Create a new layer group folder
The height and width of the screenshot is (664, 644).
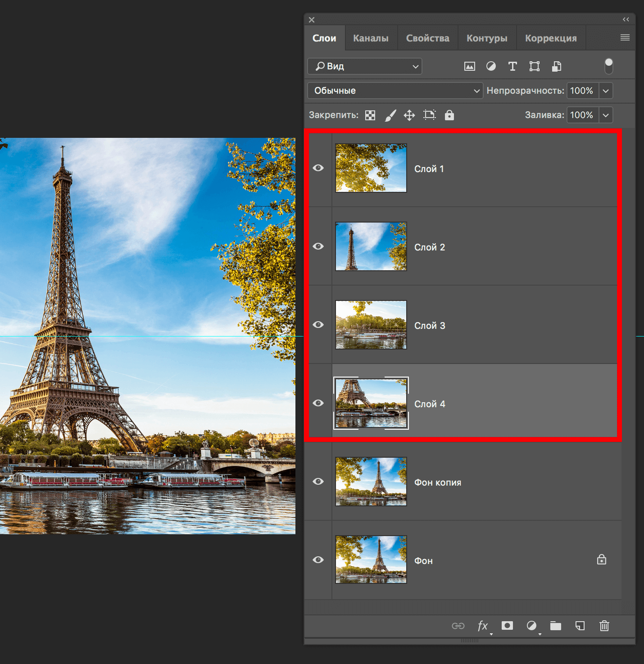555,626
